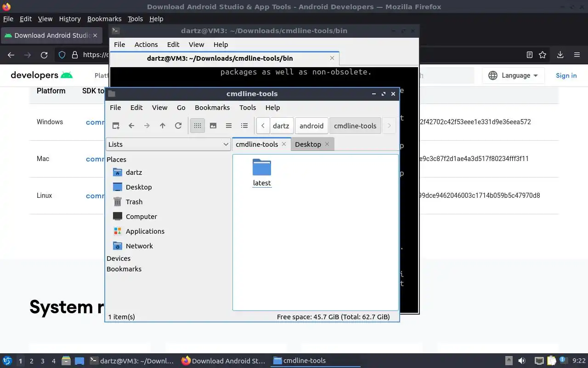The width and height of the screenshot is (588, 368).
Task: Open file manager Help menu
Action: [272, 107]
